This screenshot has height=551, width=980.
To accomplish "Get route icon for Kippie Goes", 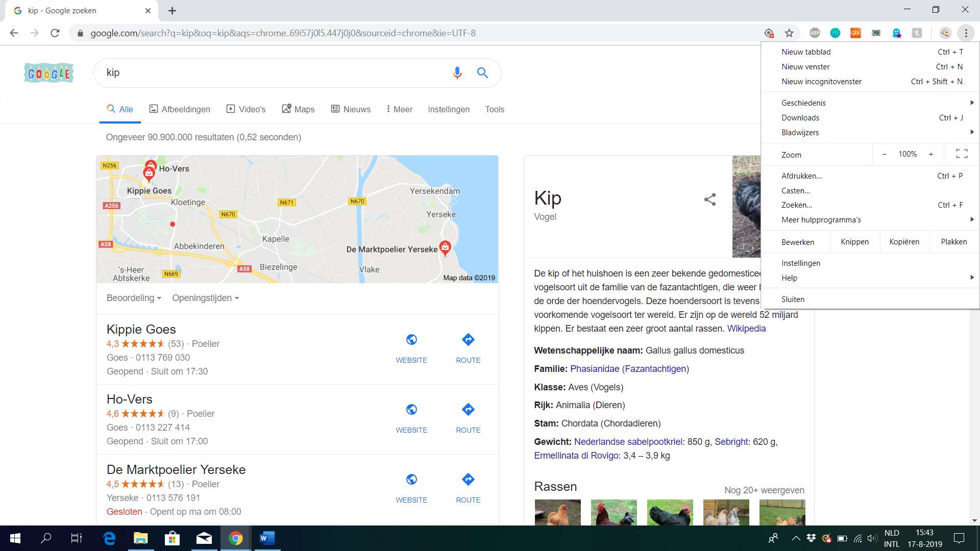I will click(468, 340).
